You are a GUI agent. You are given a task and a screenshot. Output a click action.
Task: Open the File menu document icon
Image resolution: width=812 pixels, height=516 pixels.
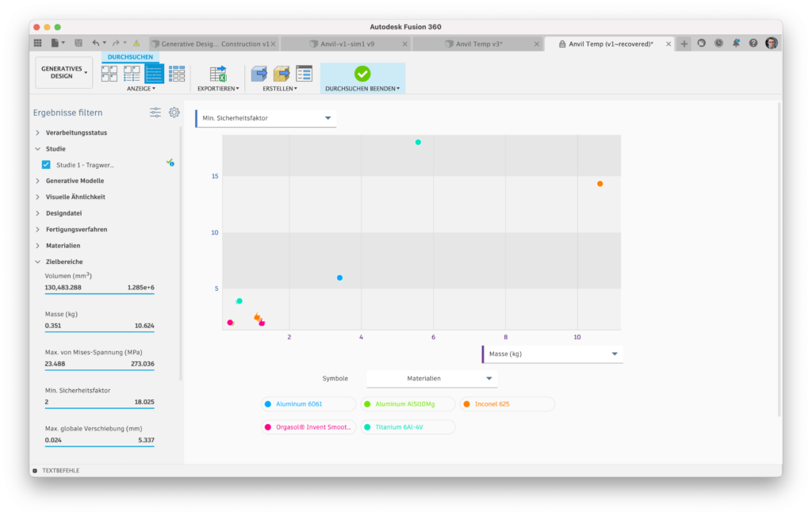55,44
